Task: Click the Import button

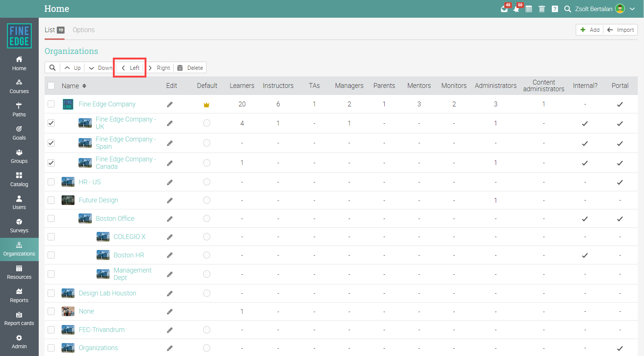Action: 620,30
